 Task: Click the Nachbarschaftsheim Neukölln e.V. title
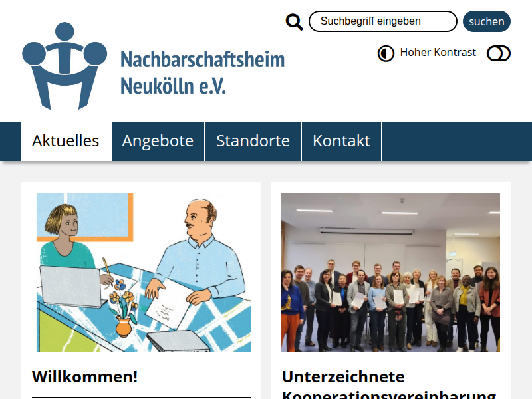pyautogui.click(x=203, y=72)
